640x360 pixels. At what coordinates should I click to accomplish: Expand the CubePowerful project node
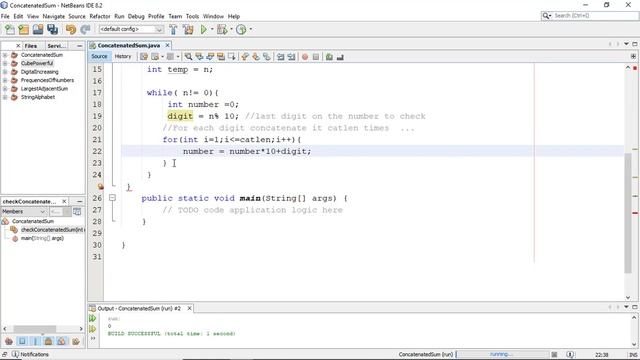(x=5, y=63)
